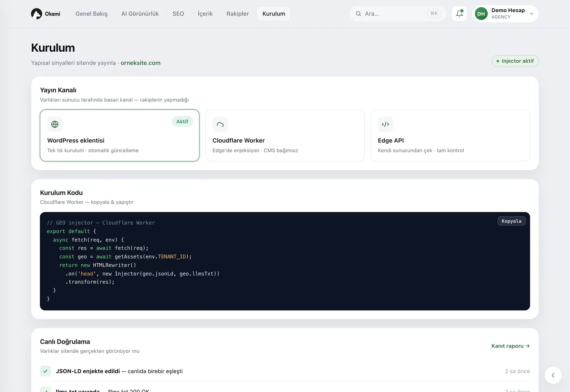Viewport: 570px width, 392px height.
Task: Click the DH account avatar
Action: (481, 14)
